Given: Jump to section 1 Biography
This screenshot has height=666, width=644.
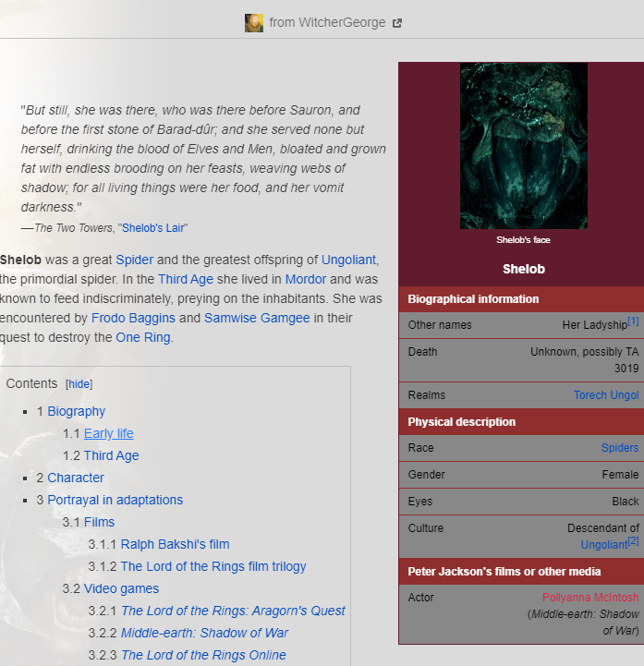Looking at the screenshot, I should (77, 412).
